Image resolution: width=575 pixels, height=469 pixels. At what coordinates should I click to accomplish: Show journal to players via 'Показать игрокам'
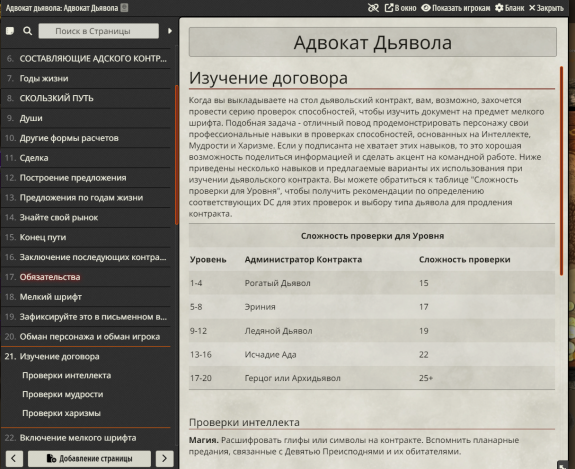point(455,8)
